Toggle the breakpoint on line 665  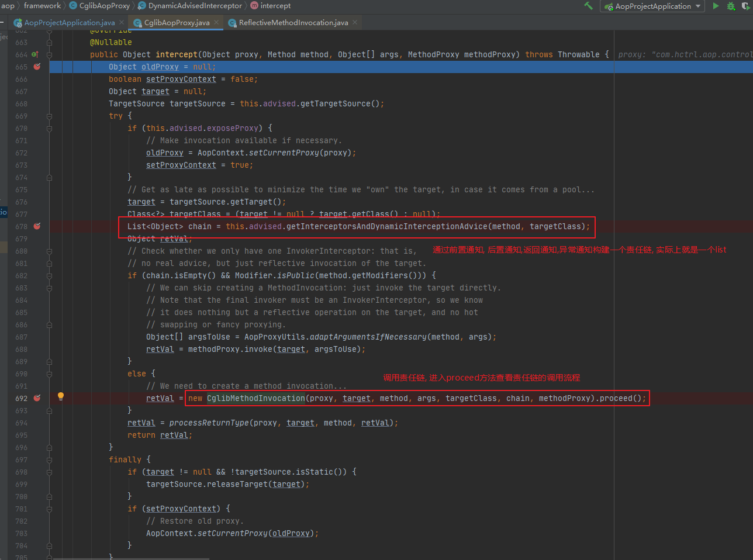click(x=37, y=67)
